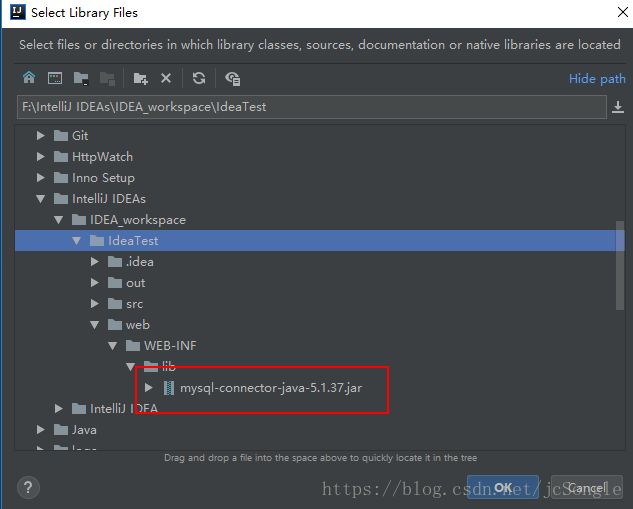Go to the home directory icon

(29, 78)
